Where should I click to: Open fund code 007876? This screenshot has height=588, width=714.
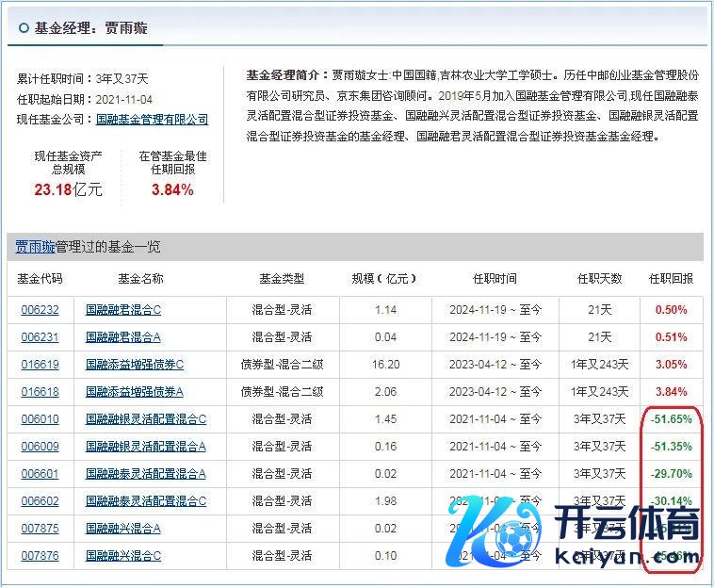[x=40, y=556]
